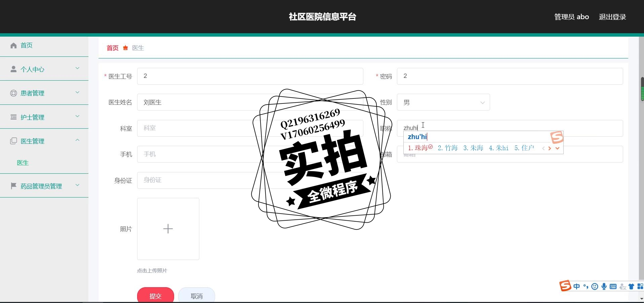The height and width of the screenshot is (303, 644).
Task: Expand the candidate list down arrow
Action: [x=557, y=148]
